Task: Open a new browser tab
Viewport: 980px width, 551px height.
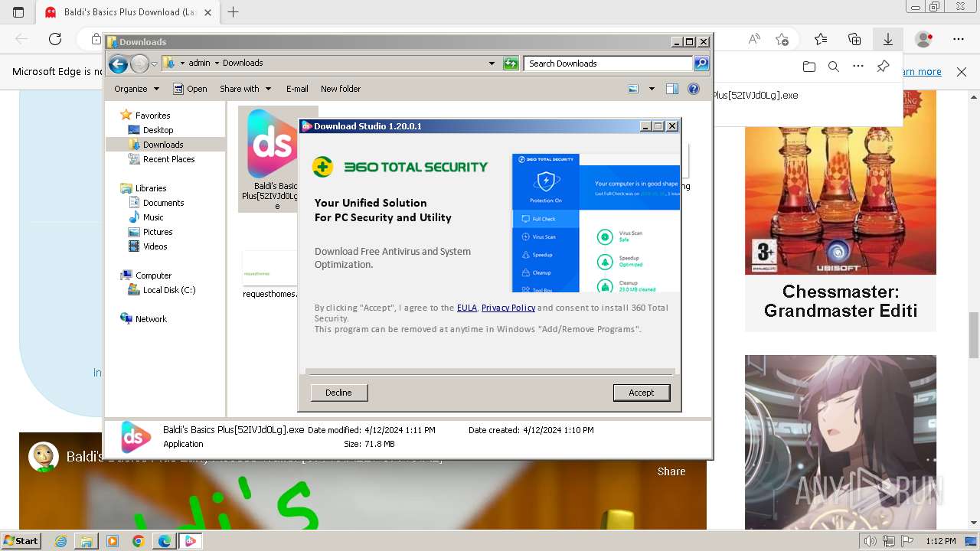Action: tap(234, 12)
